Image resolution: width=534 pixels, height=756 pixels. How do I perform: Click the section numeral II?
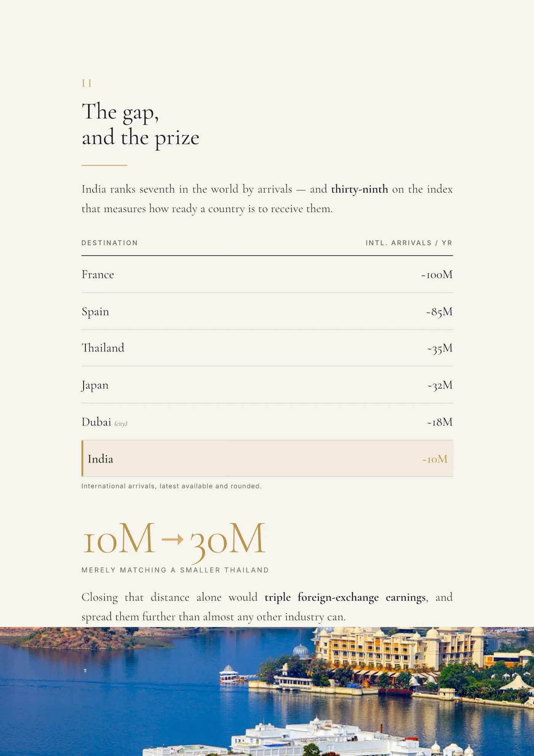click(x=87, y=84)
